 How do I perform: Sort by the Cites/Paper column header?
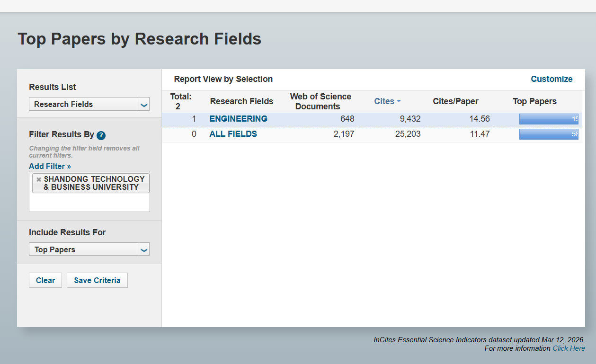click(x=455, y=101)
